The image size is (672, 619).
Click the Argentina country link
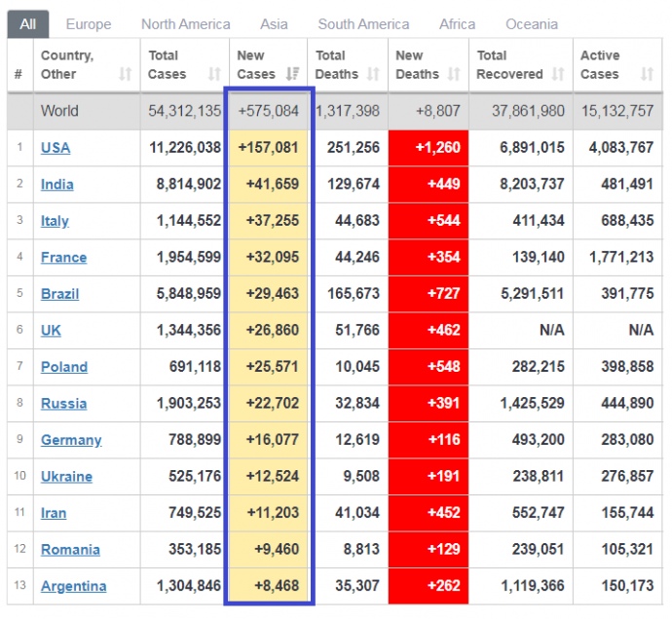click(x=73, y=586)
